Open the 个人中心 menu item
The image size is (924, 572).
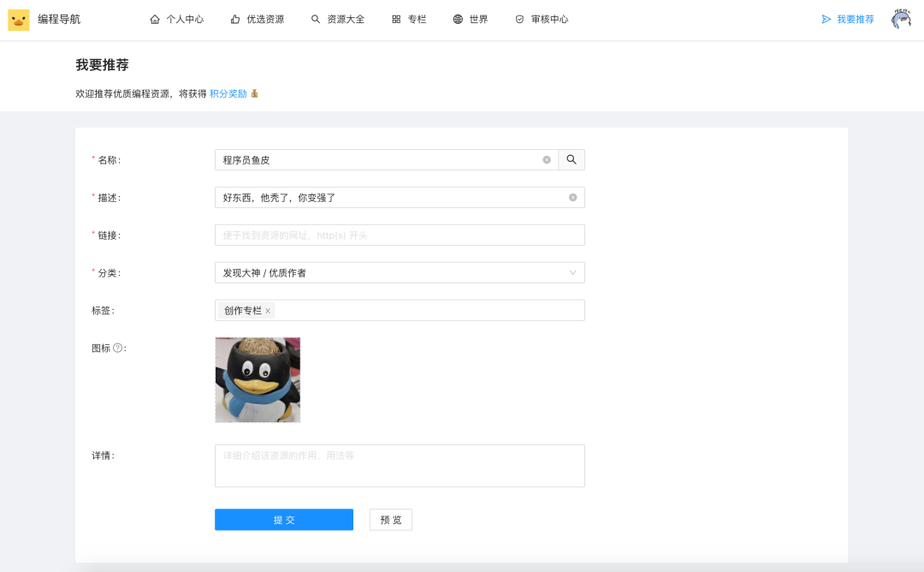pos(177,20)
